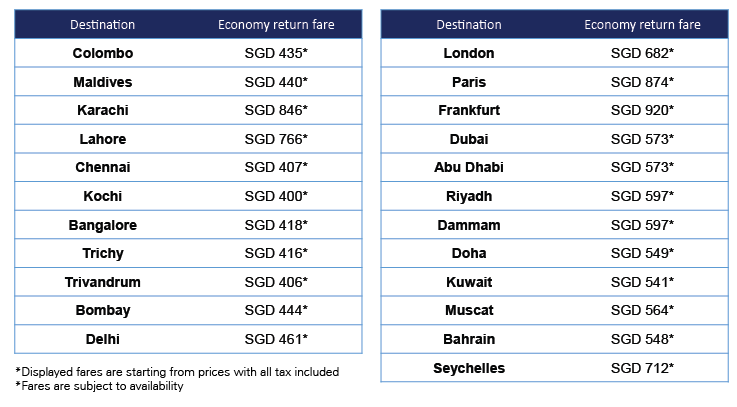Click the Delhi destination cell
Viewport: 737px width, 407px height.
click(x=102, y=339)
